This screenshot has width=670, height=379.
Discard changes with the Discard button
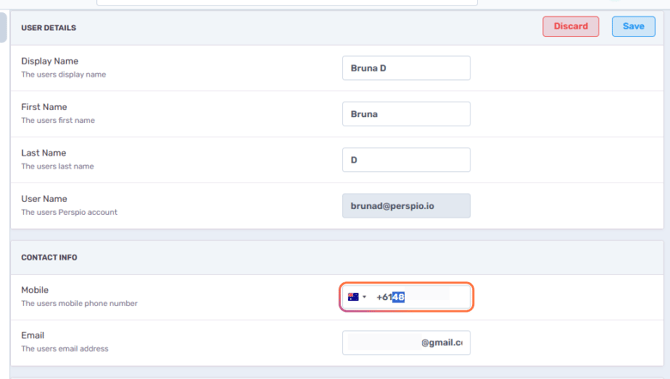click(570, 26)
